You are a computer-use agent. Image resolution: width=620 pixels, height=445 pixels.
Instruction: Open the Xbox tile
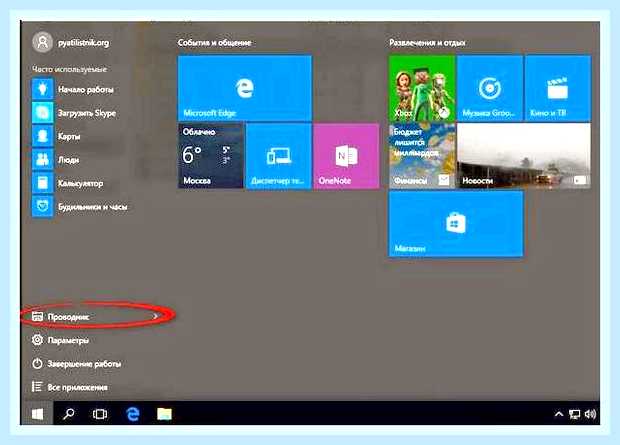422,88
